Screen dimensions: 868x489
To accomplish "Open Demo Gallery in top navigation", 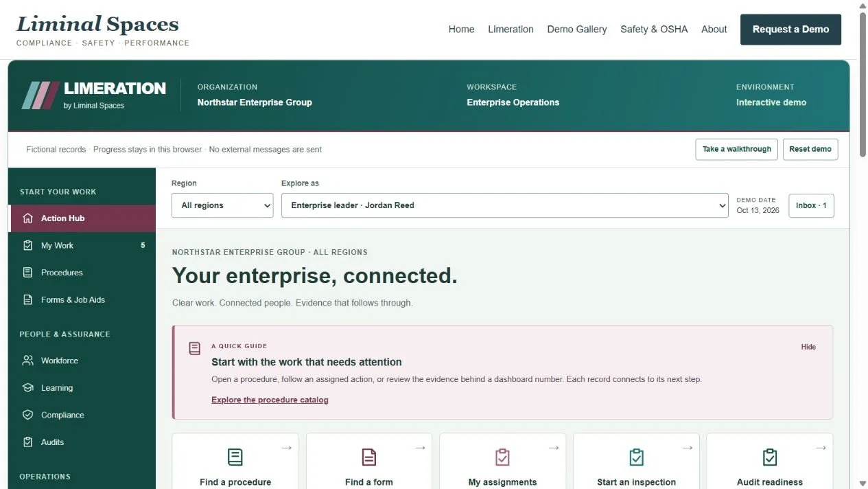I will [577, 30].
